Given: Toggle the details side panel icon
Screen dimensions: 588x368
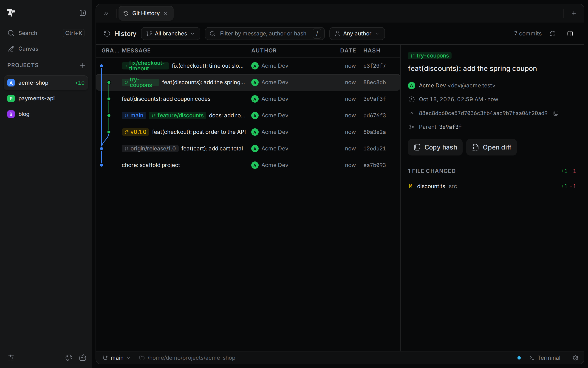Looking at the screenshot, I should (570, 34).
